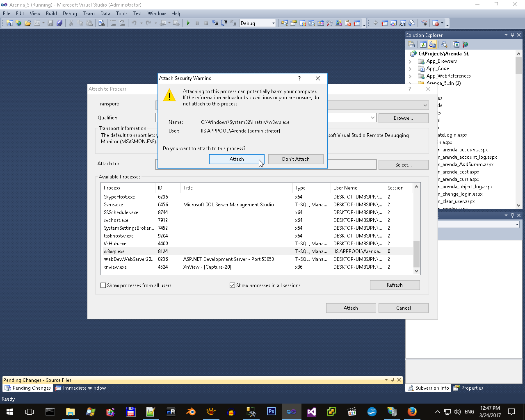Select the Ssms.exe process row
The width and height of the screenshot is (525, 420).
point(257,205)
